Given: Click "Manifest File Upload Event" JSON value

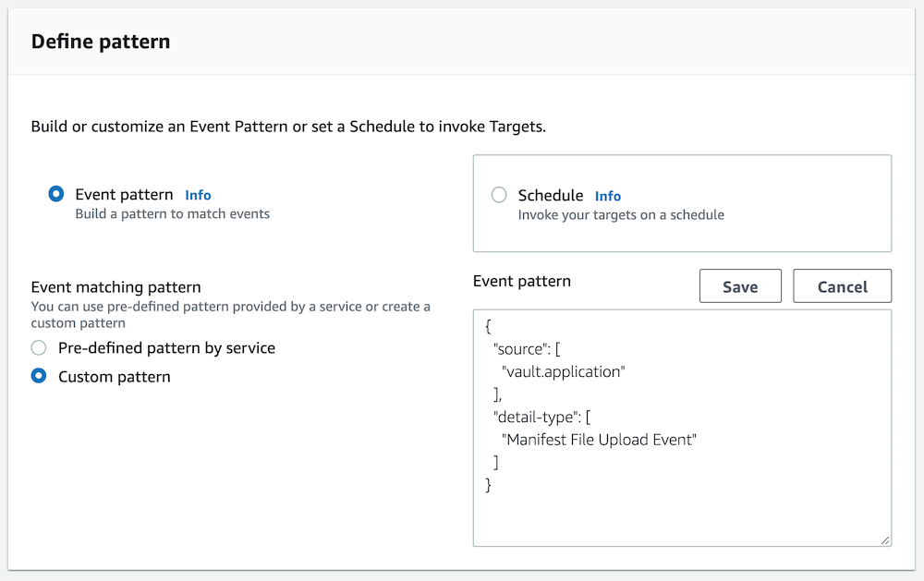Looking at the screenshot, I should 599,440.
